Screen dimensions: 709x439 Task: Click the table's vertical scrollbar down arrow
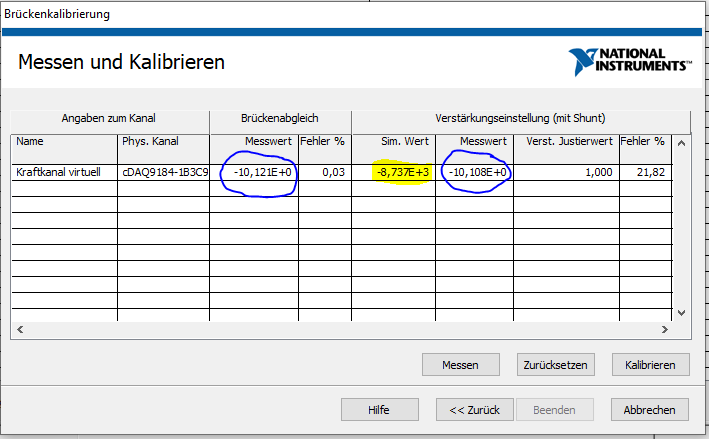682,313
